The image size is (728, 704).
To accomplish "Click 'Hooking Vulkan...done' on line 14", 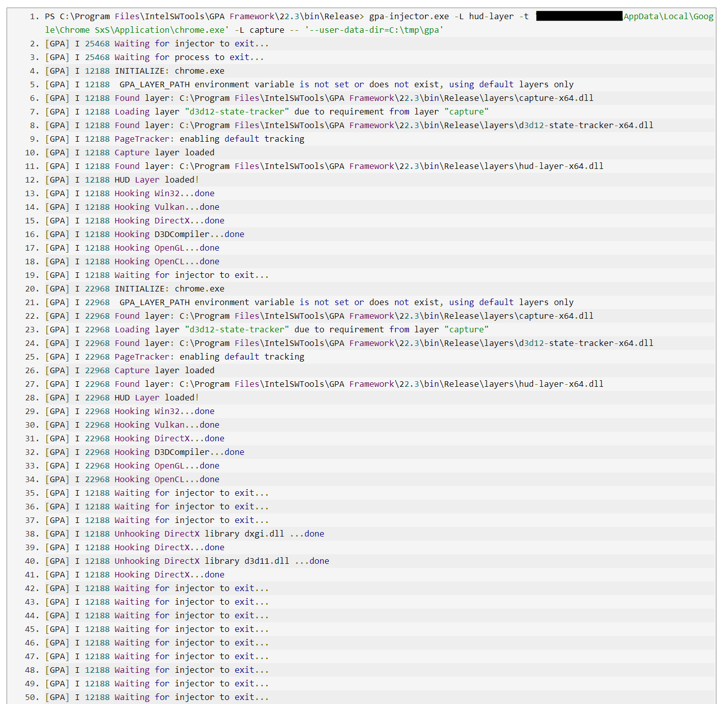I will coord(166,207).
